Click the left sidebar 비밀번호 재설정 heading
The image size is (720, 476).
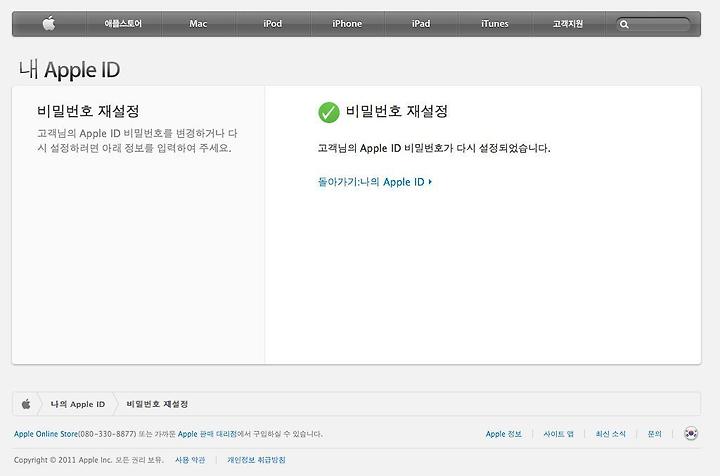tap(88, 111)
